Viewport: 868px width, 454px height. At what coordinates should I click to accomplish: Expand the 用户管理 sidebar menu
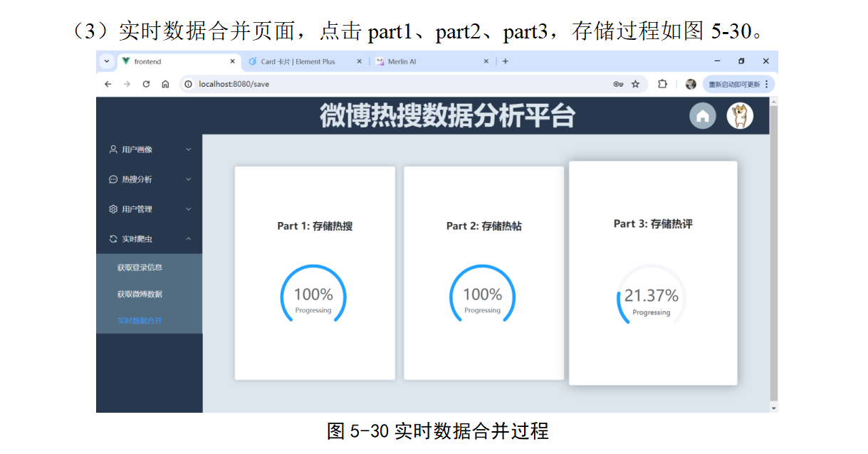pos(150,209)
